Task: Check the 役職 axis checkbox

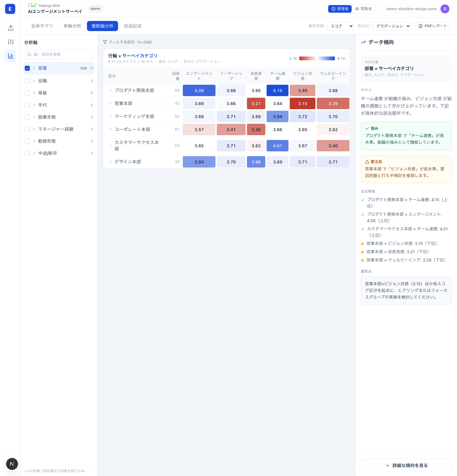Action: tap(27, 81)
